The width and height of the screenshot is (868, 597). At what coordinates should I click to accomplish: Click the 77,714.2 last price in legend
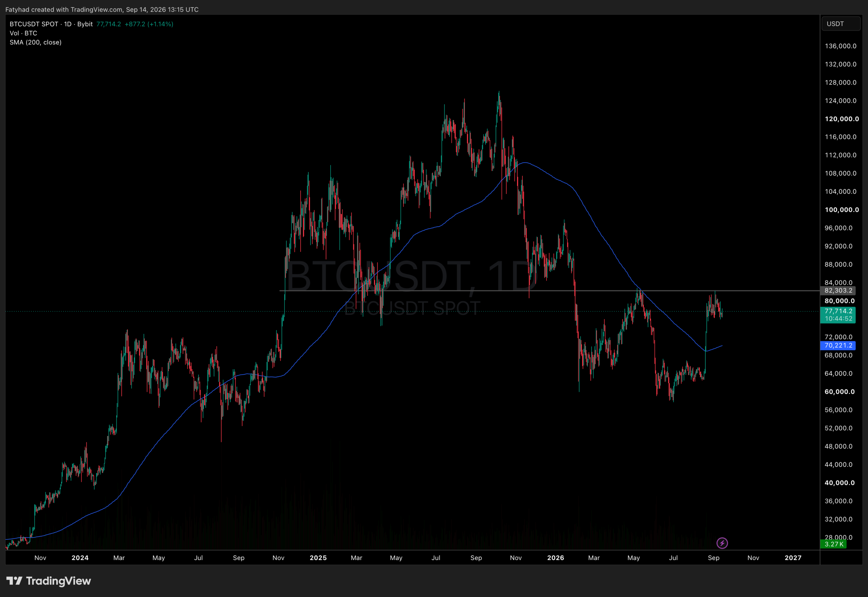tap(108, 24)
